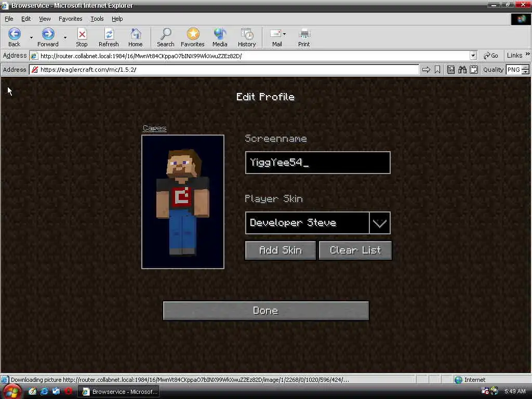Click the Developer Steve skin preview
The width and height of the screenshot is (532, 399).
click(x=183, y=202)
